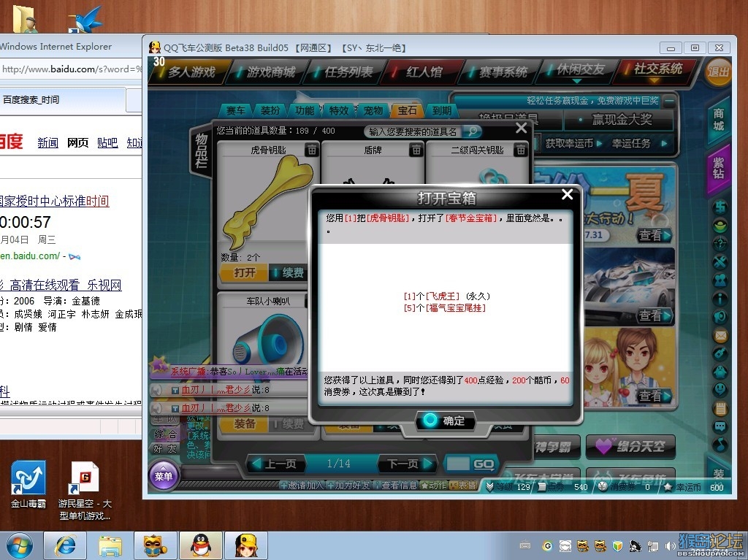Click the smiley face icon in sidebar

[x=720, y=390]
